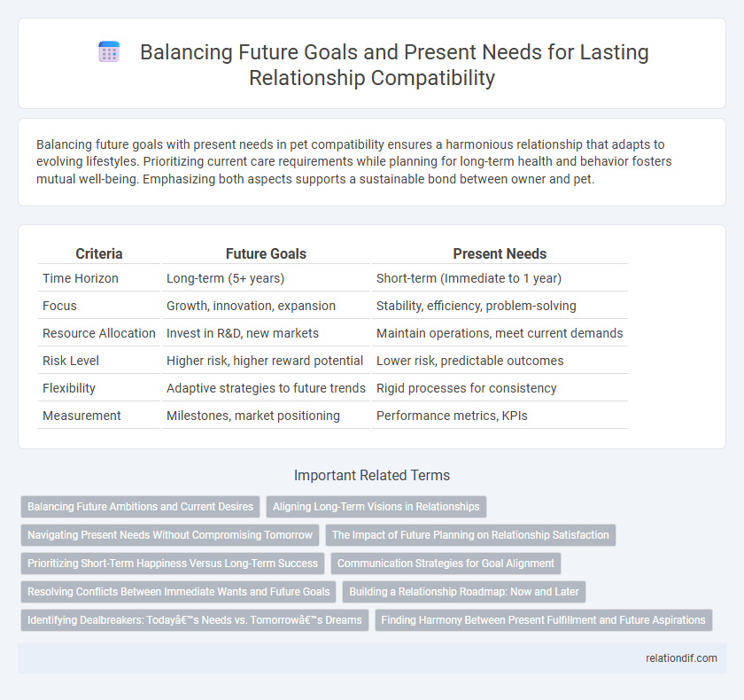Open 'Resolving Conflicts Between Immediate Wants' tag

pyautogui.click(x=178, y=592)
